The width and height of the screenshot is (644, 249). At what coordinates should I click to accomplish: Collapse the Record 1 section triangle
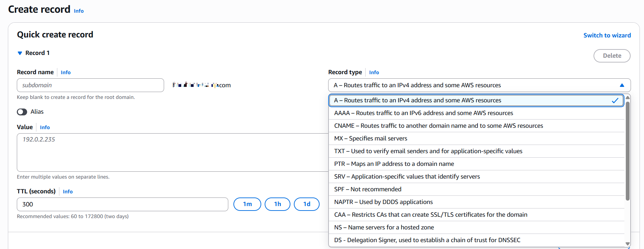(x=20, y=53)
